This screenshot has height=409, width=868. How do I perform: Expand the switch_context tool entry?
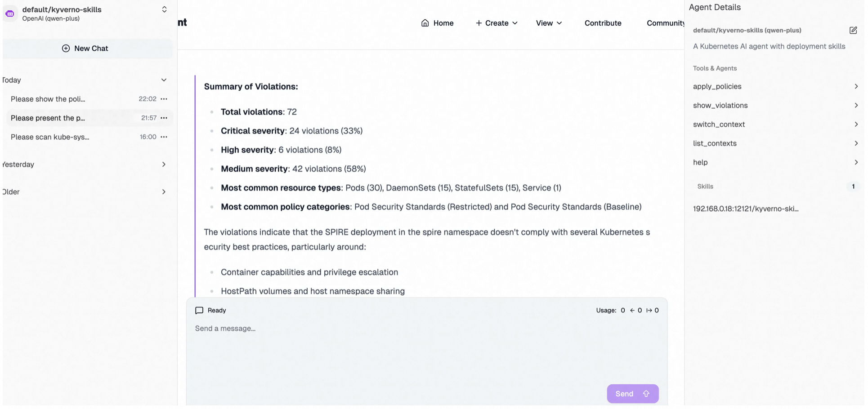(x=855, y=124)
